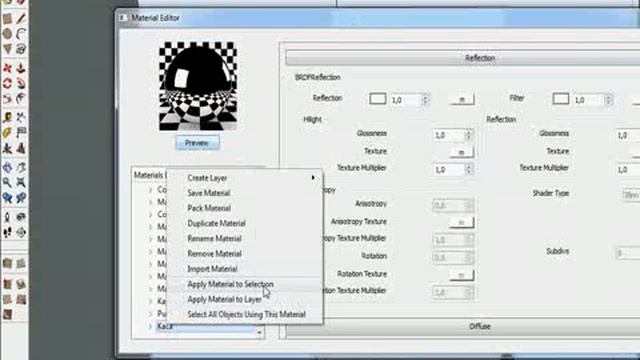Open the Filter color swatch
This screenshot has width=640, height=360.
pos(561,98)
